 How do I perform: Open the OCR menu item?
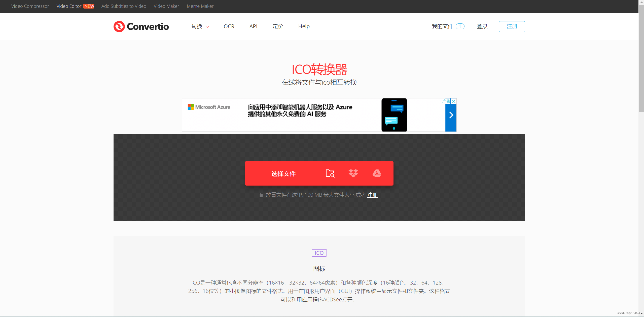tap(229, 26)
